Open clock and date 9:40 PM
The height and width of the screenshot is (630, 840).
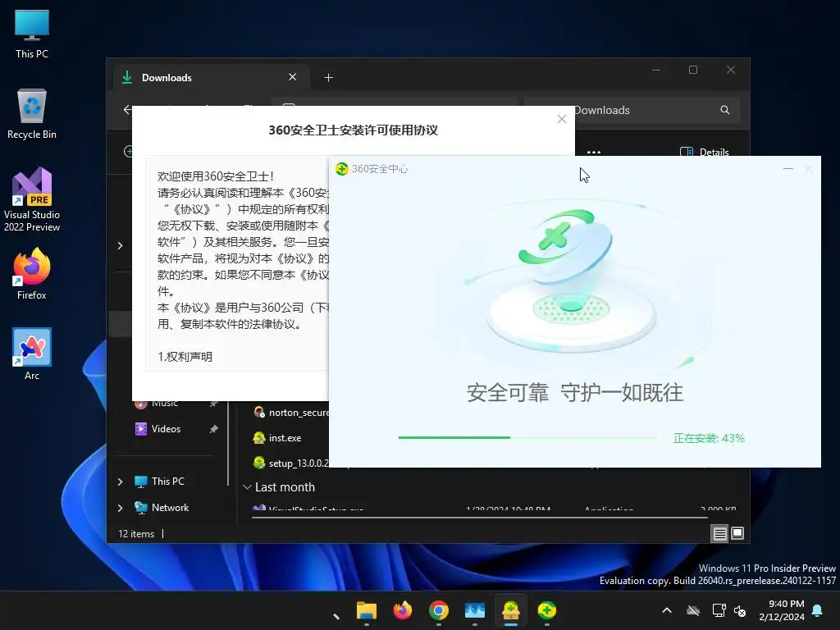(782, 610)
